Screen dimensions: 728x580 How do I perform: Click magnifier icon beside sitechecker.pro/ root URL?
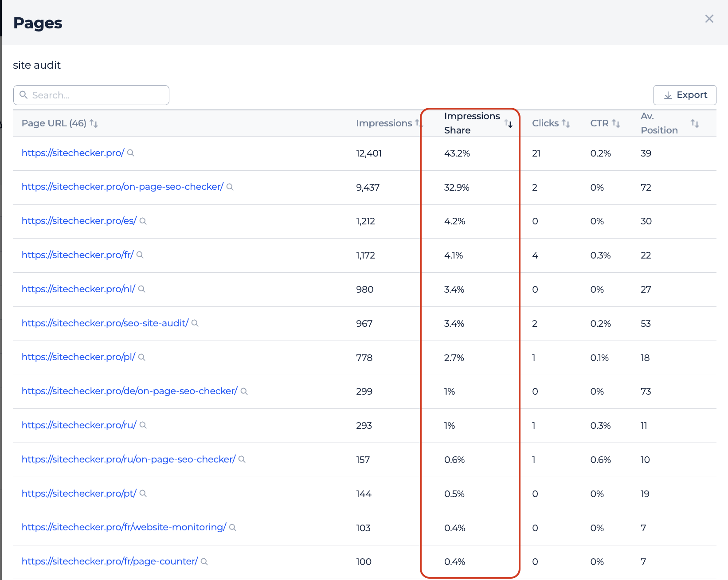(131, 153)
